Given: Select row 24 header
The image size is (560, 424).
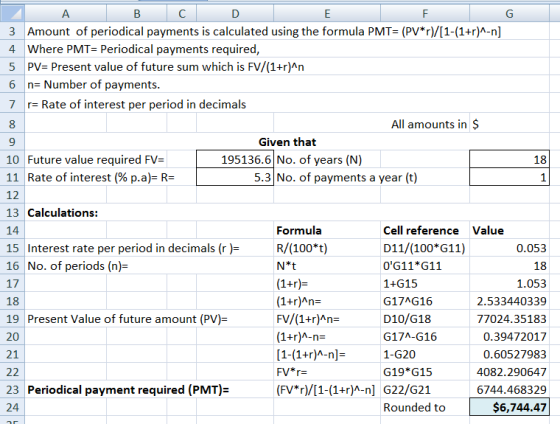Looking at the screenshot, I should pyautogui.click(x=12, y=407).
